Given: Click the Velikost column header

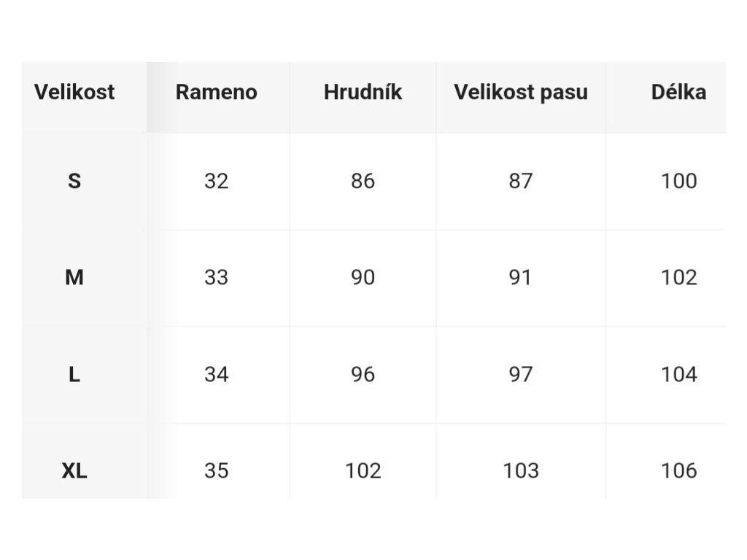Looking at the screenshot, I should click(x=74, y=92).
